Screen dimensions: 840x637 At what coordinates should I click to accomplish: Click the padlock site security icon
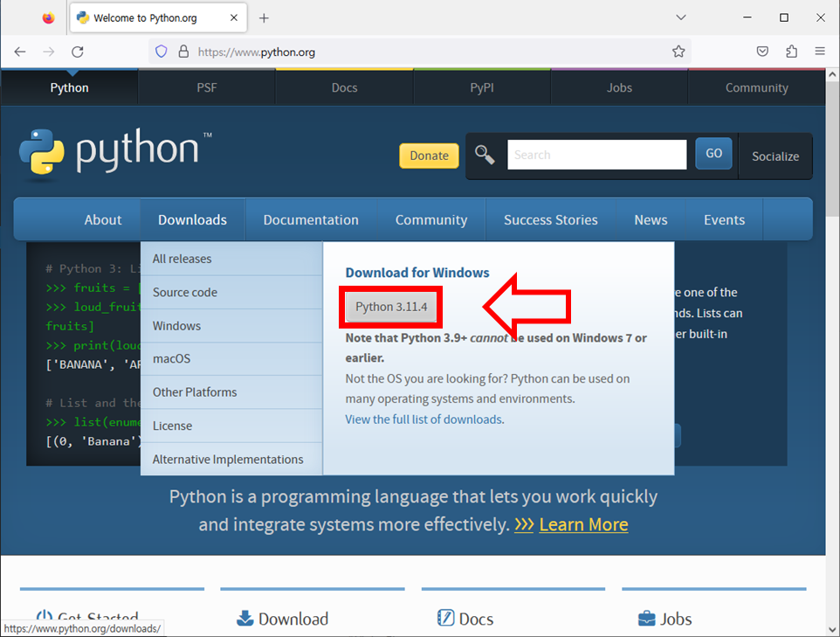pos(183,52)
